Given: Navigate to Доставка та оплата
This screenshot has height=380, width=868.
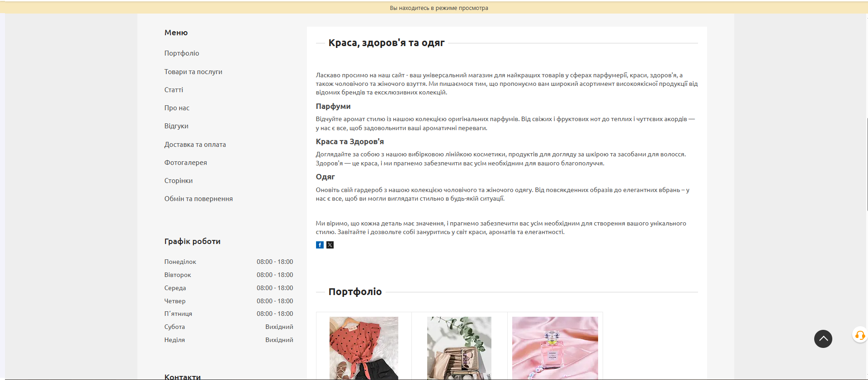Looking at the screenshot, I should tap(195, 145).
